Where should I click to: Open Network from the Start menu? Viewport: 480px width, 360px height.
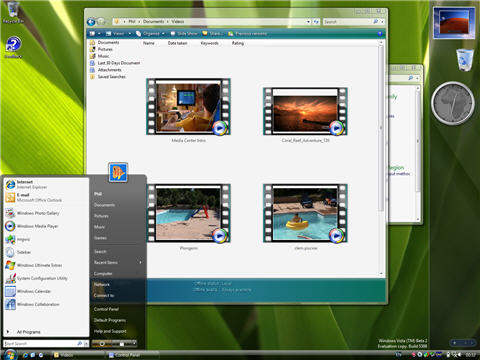click(102, 285)
